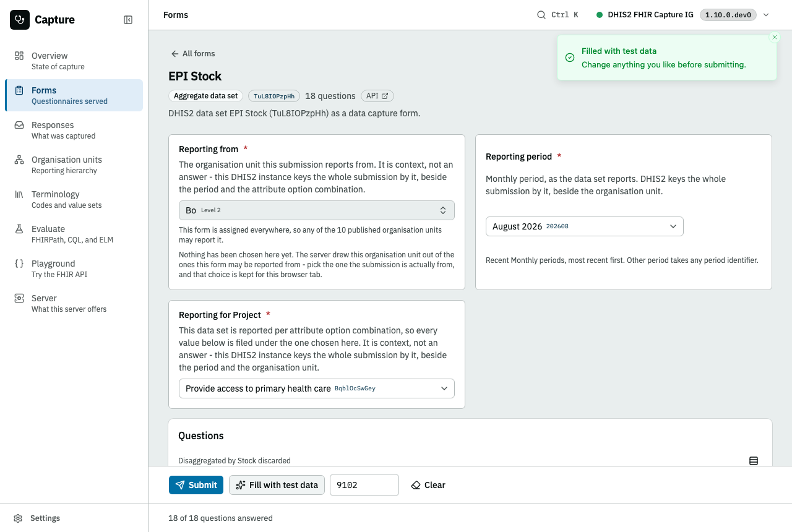Screen dimensions: 792x532
Task: Submit the EPI Stock form
Action: click(196, 485)
